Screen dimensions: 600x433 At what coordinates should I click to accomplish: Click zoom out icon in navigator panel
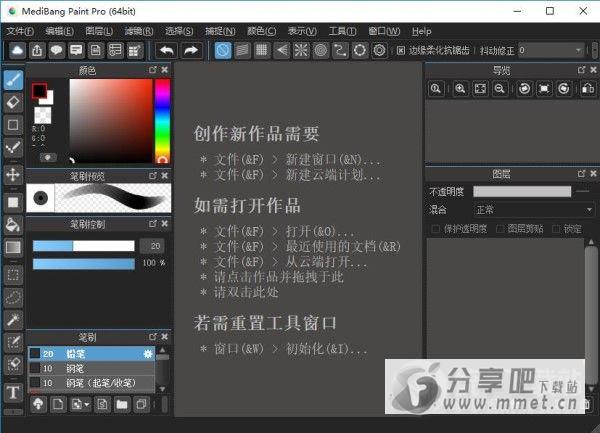click(x=500, y=89)
